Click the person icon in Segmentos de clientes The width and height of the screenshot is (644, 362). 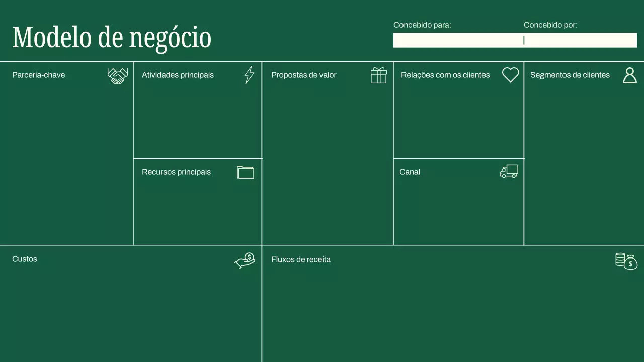(630, 75)
